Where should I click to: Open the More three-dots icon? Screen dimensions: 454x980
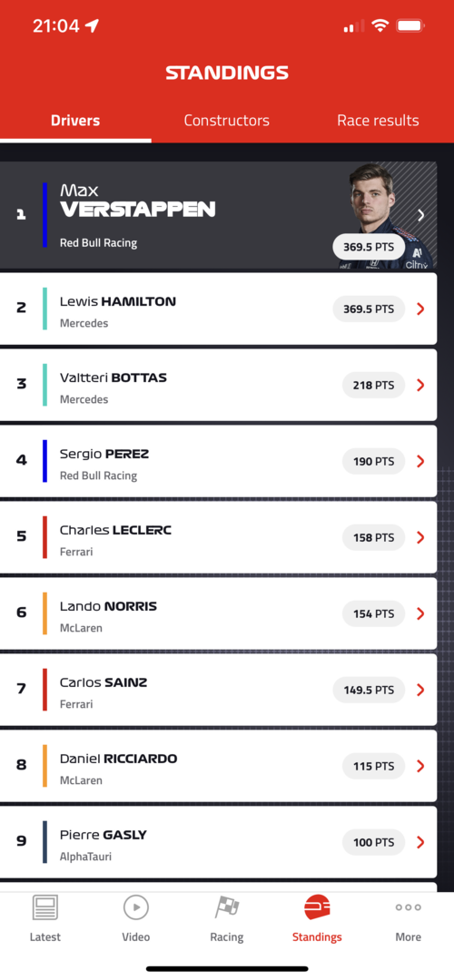pos(409,907)
